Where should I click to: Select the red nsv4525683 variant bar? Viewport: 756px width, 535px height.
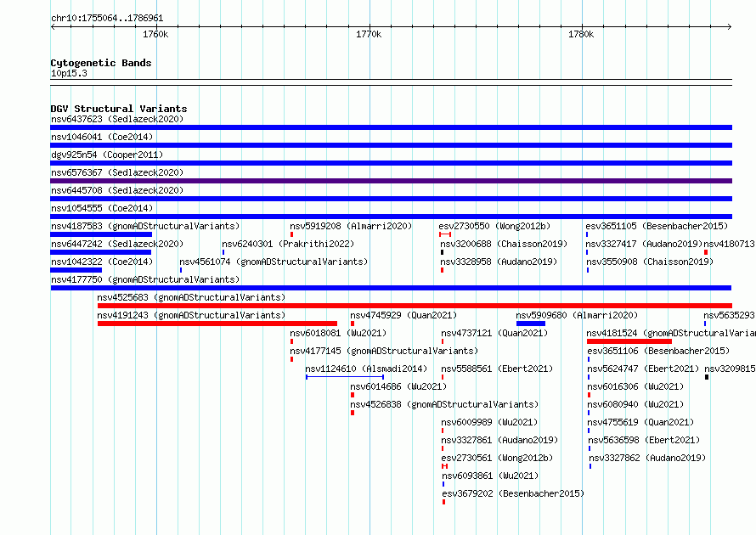pos(415,306)
